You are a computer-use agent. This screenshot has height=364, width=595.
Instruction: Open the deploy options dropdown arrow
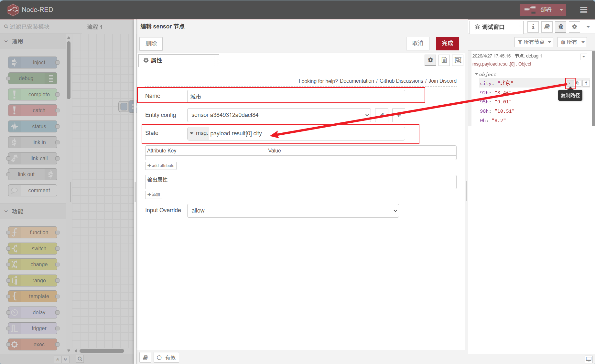coord(561,10)
